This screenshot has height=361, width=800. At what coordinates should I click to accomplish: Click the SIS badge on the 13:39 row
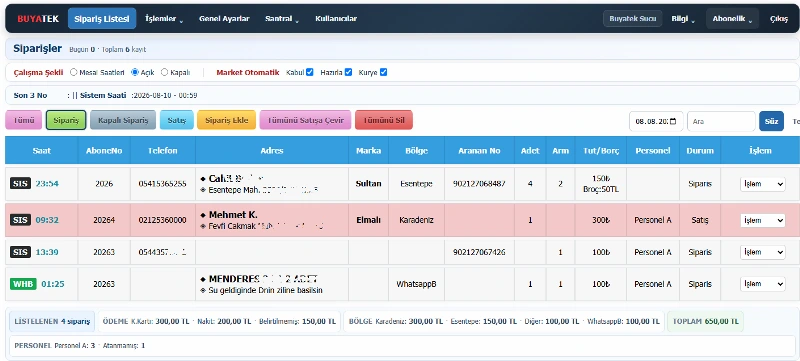click(x=20, y=252)
